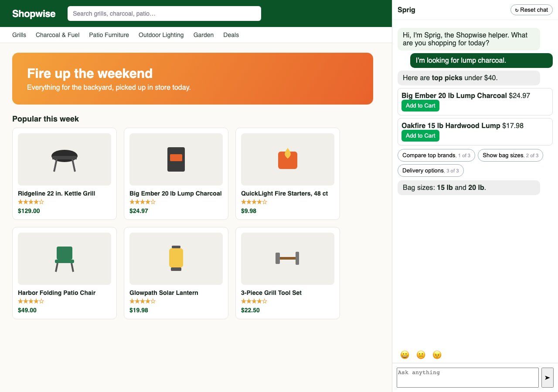
Task: Open the Grills category
Action: click(19, 35)
